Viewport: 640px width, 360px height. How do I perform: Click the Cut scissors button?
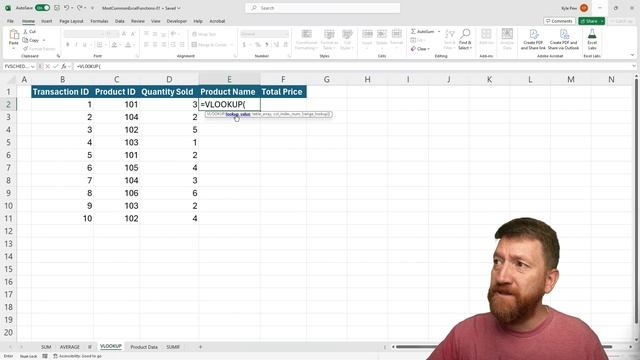pyautogui.click(x=29, y=31)
